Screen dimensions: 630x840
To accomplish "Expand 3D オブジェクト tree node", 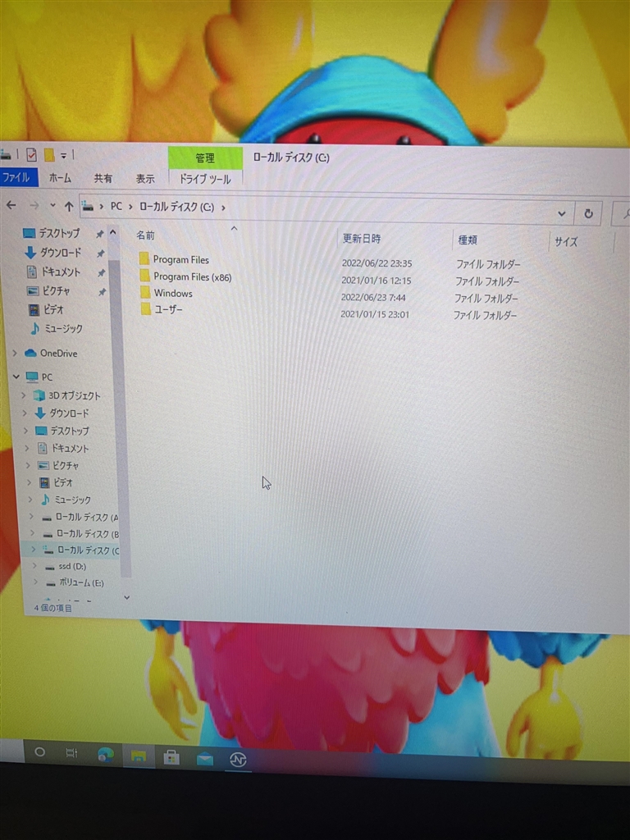I will 23,395.
